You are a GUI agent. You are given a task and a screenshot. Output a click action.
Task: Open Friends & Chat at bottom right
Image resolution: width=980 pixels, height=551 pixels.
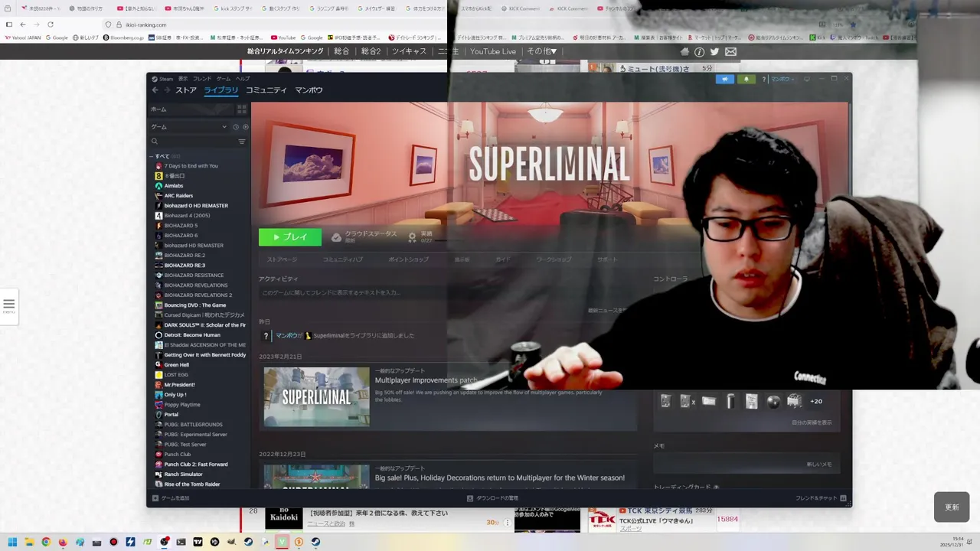tap(821, 498)
